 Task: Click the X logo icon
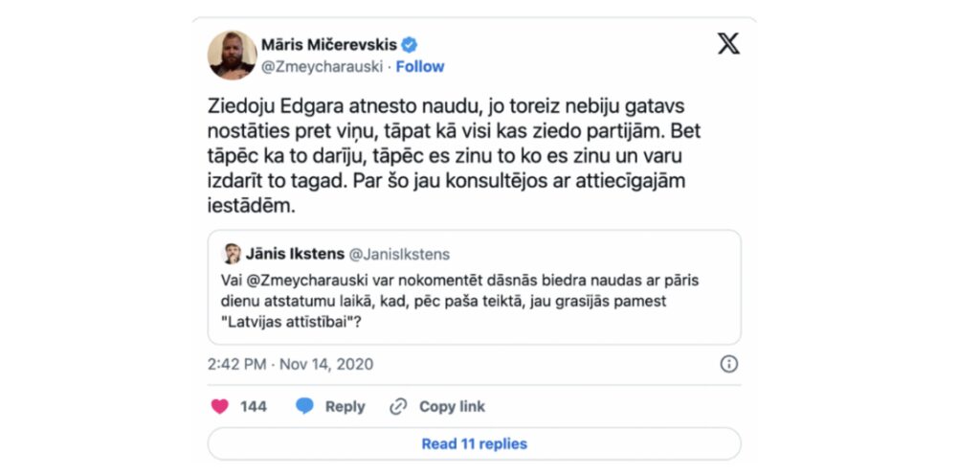728,44
